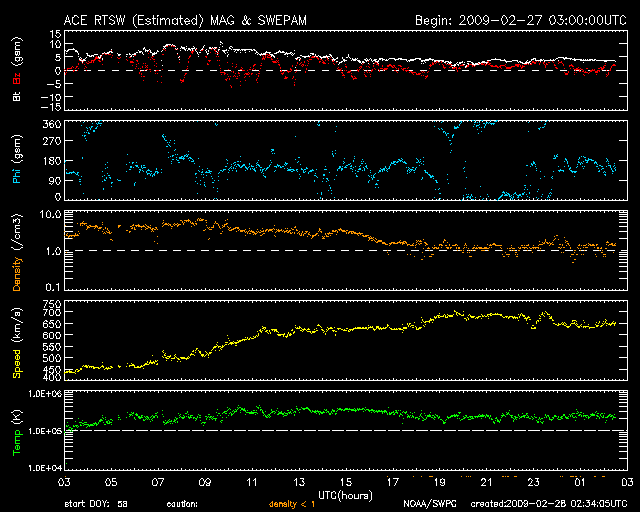Viewport: 640px width, 512px height.
Task: Click the 09 hour tick on the time axis
Action: click(x=205, y=481)
